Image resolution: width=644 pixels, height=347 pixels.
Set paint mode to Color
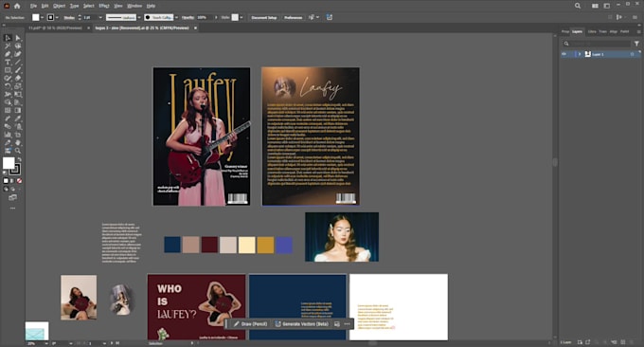6,180
